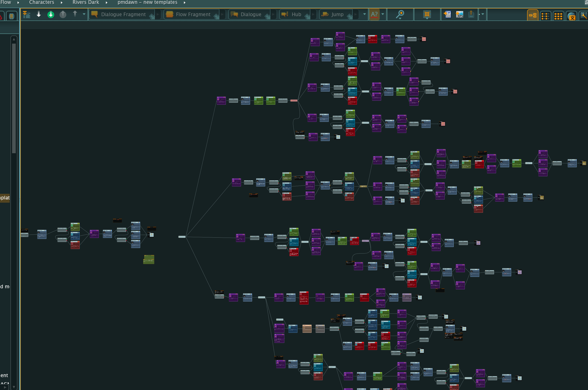This screenshot has height=390, width=588.
Task: Open dropdown after the Jump template
Action: click(364, 14)
